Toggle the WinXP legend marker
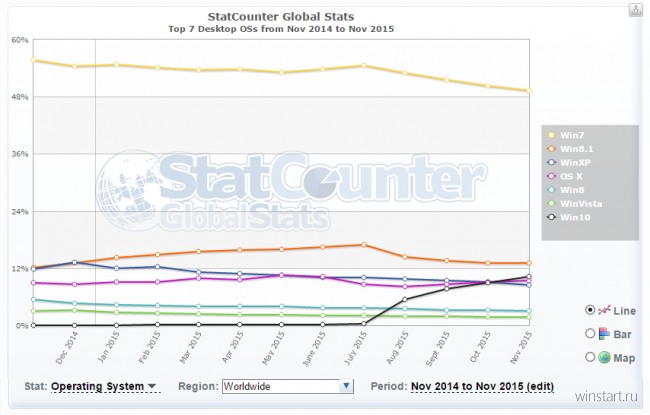Screen dimensions: 650x415 (551, 163)
